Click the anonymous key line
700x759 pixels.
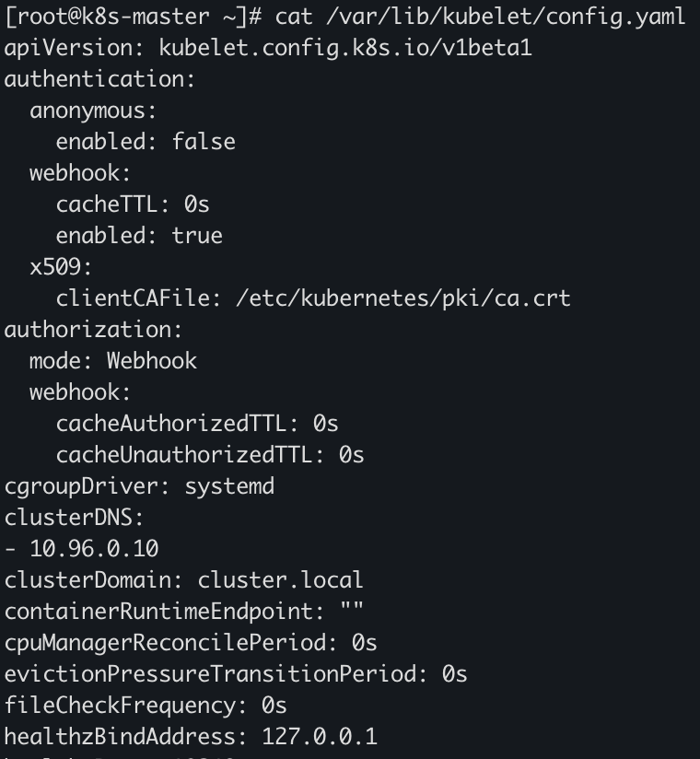point(93,111)
